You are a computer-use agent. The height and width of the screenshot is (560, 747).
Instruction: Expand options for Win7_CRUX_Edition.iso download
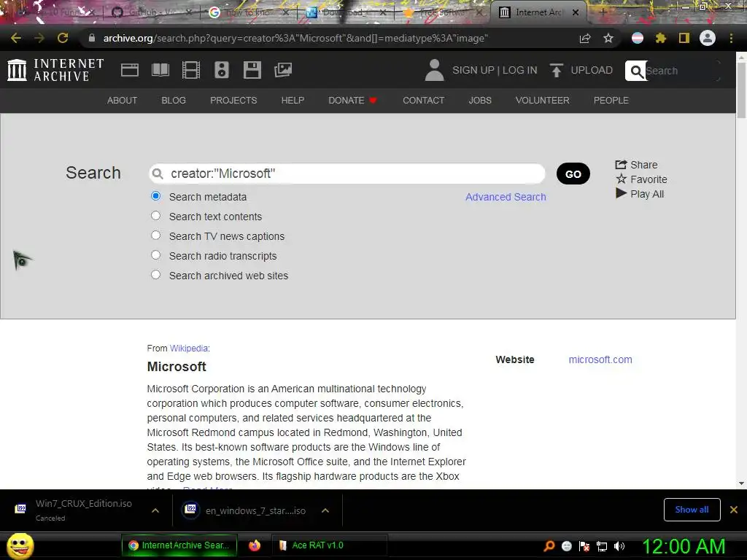point(155,510)
